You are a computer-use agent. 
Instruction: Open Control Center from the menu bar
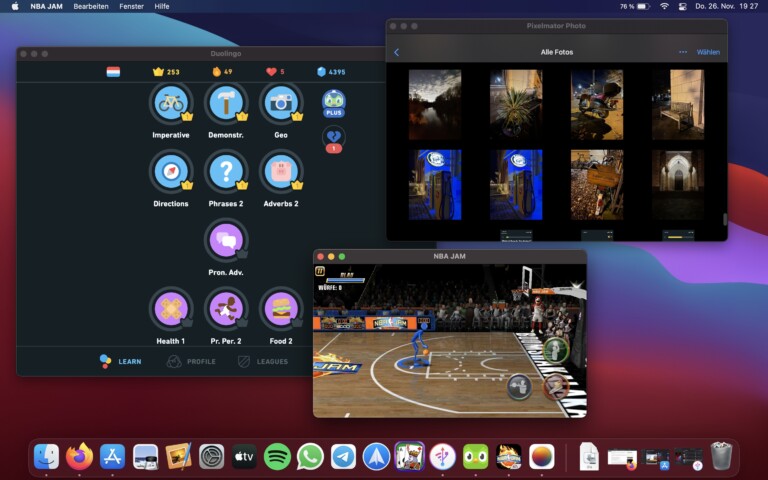click(x=682, y=6)
